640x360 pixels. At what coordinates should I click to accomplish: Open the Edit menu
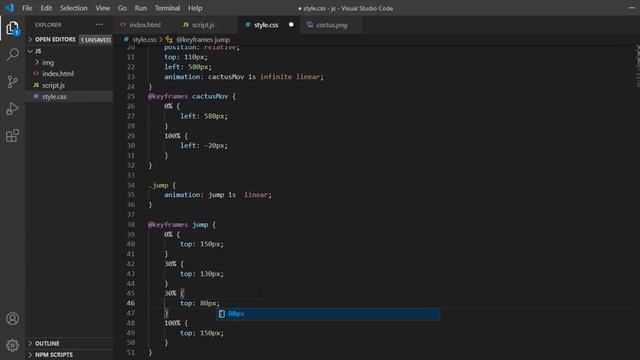point(46,8)
